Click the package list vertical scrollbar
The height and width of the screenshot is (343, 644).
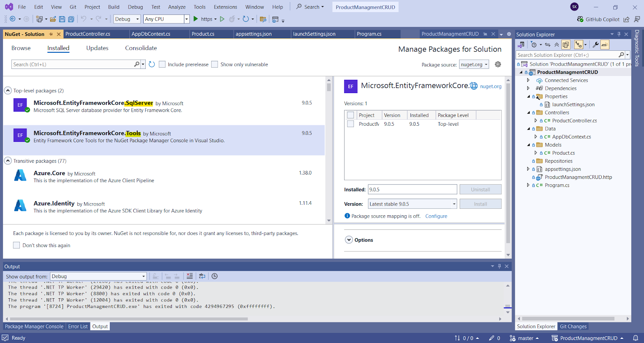click(x=329, y=87)
